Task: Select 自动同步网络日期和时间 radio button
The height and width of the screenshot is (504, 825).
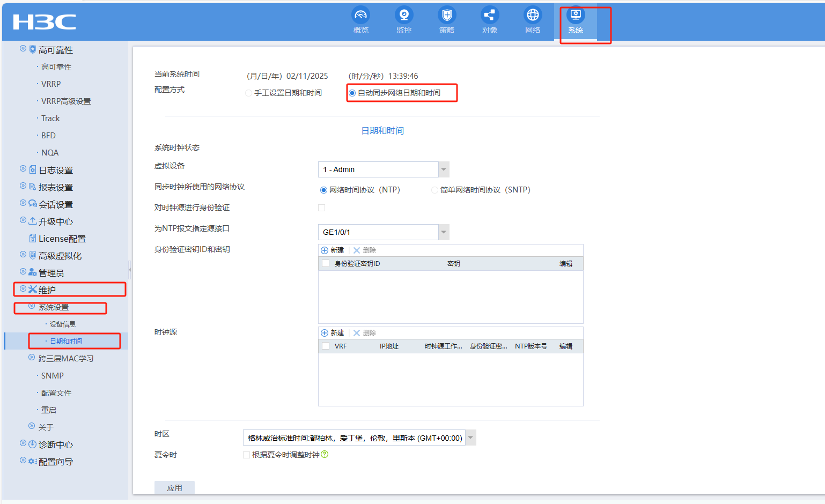Action: [x=352, y=93]
